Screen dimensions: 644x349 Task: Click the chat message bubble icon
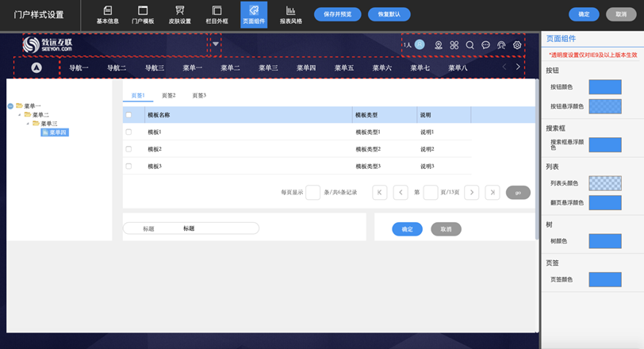485,45
